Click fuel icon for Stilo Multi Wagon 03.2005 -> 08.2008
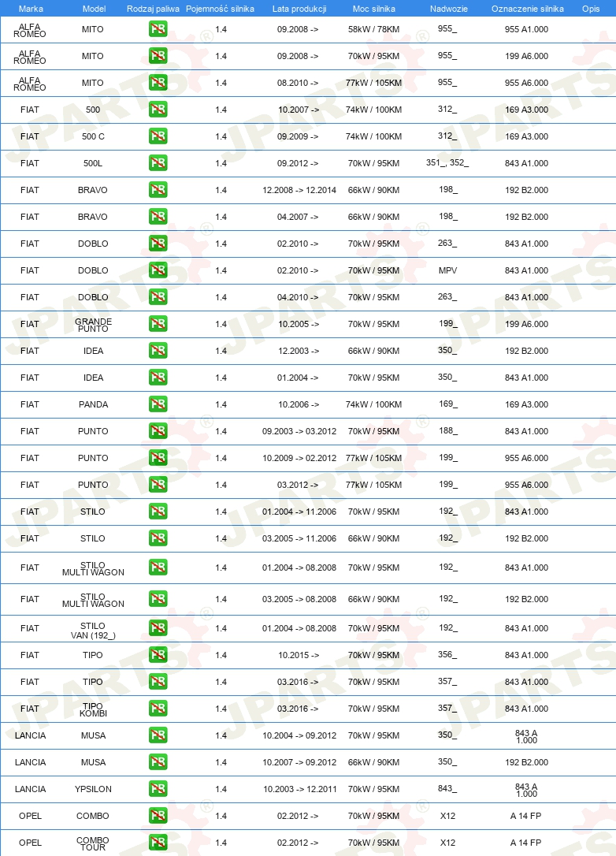Viewport: 616px width, 856px height. tap(158, 599)
